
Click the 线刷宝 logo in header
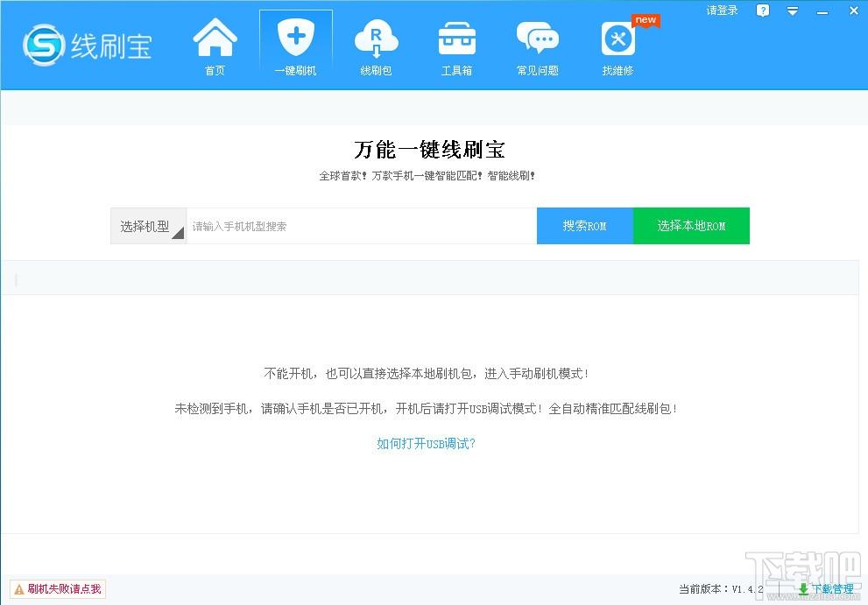(x=88, y=46)
